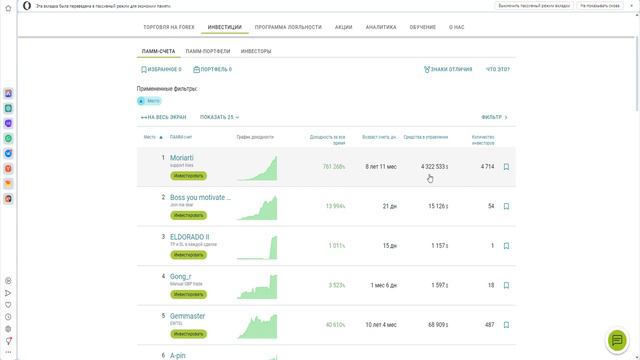
Task: Open the paper-plane flow icon in sidebar
Action: click(x=8, y=293)
